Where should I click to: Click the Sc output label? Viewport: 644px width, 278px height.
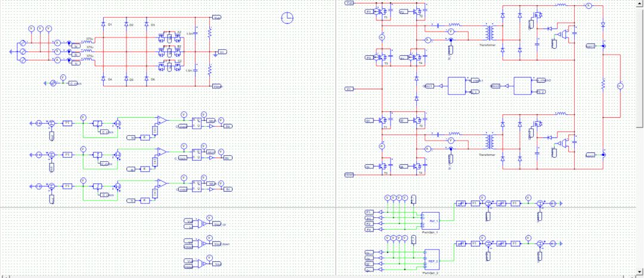click(x=228, y=189)
